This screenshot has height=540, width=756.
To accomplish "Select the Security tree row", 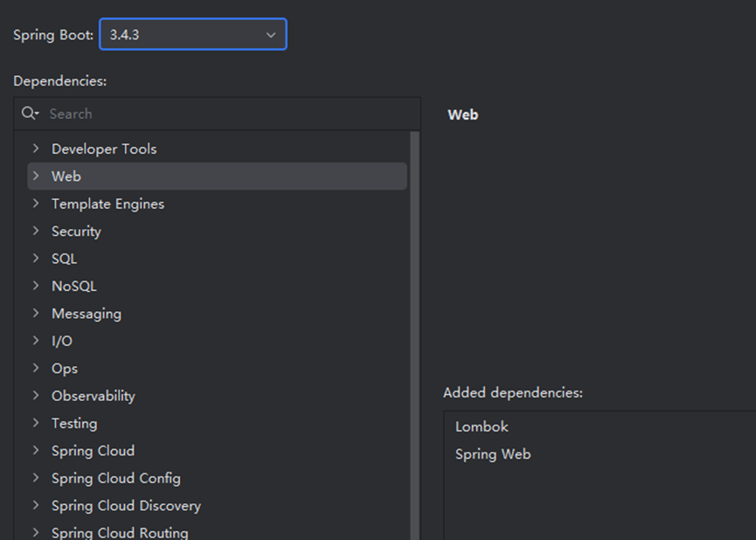I will point(217,231).
